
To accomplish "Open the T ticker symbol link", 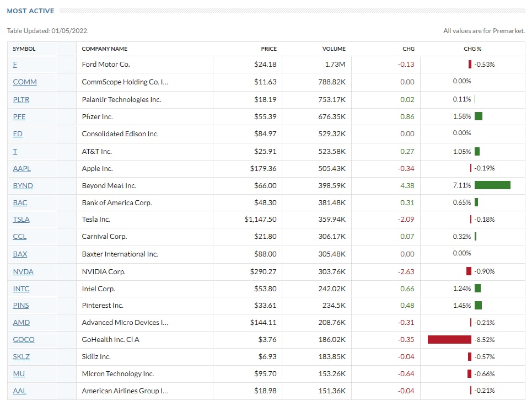I will [15, 152].
